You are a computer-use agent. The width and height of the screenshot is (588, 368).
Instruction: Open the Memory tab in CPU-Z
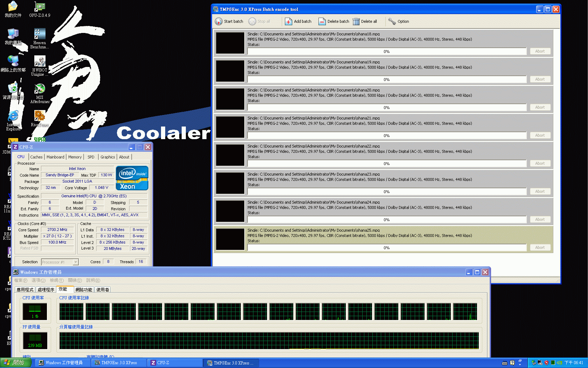(75, 157)
